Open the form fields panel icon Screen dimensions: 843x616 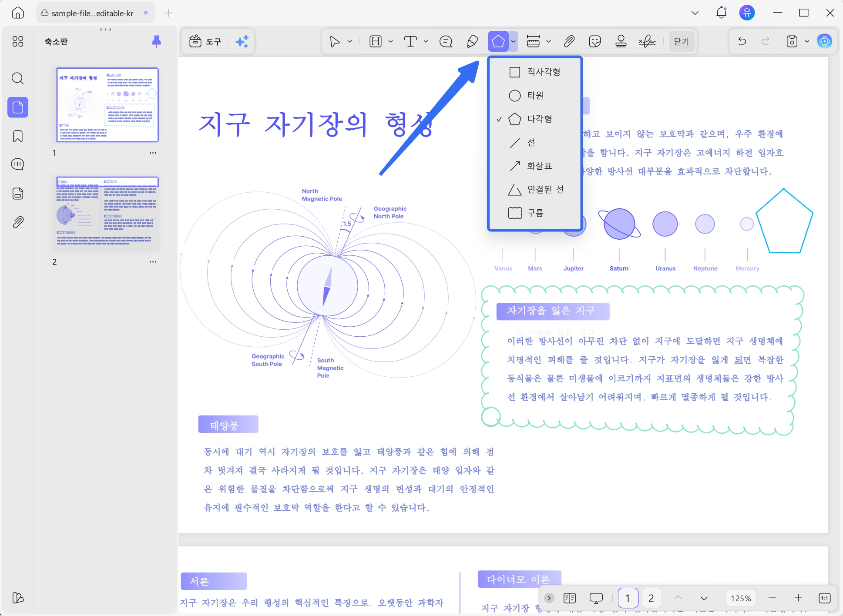(18, 194)
